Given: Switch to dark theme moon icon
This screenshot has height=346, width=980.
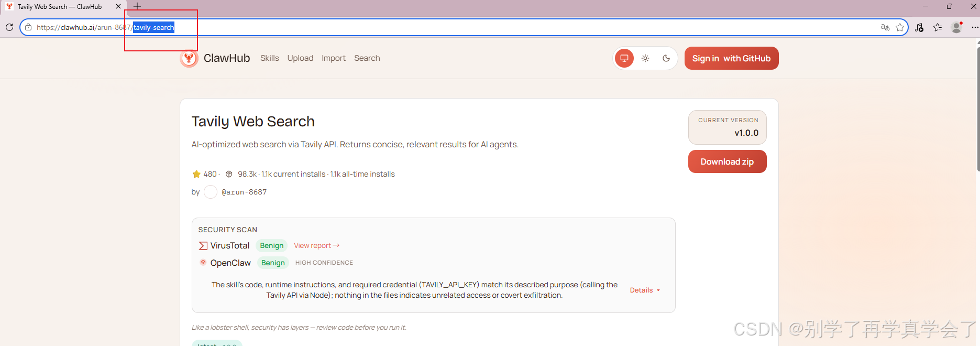Looking at the screenshot, I should 666,58.
